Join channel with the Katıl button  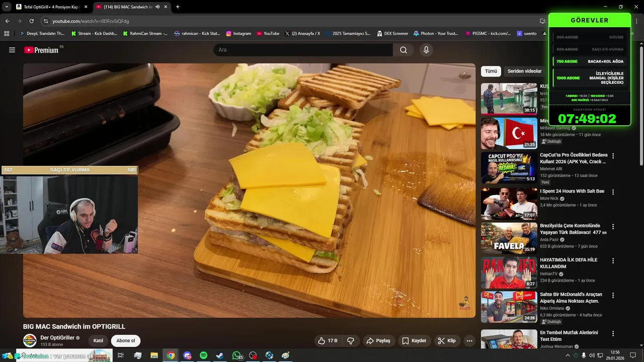[98, 341]
